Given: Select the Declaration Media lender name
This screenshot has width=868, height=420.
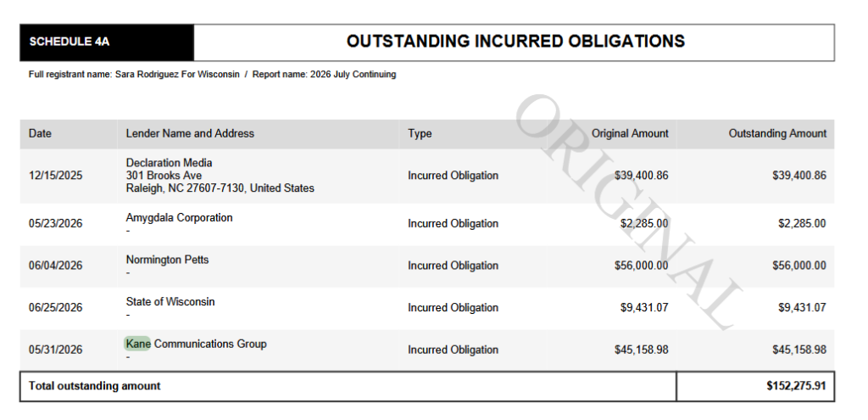Looking at the screenshot, I should 169,163.
